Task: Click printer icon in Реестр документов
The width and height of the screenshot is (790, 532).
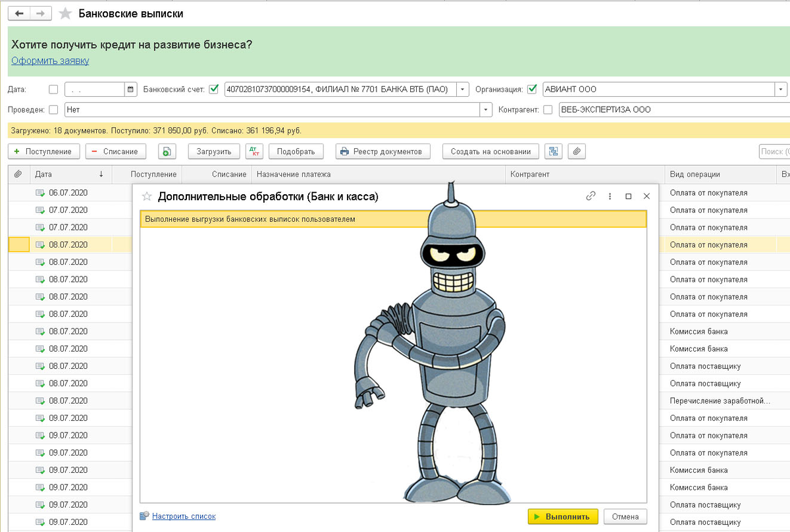Action: (x=344, y=151)
